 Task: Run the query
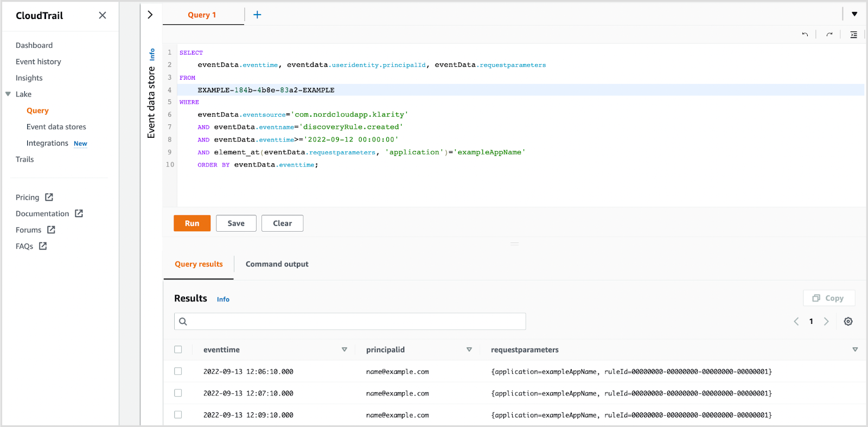[x=192, y=224]
